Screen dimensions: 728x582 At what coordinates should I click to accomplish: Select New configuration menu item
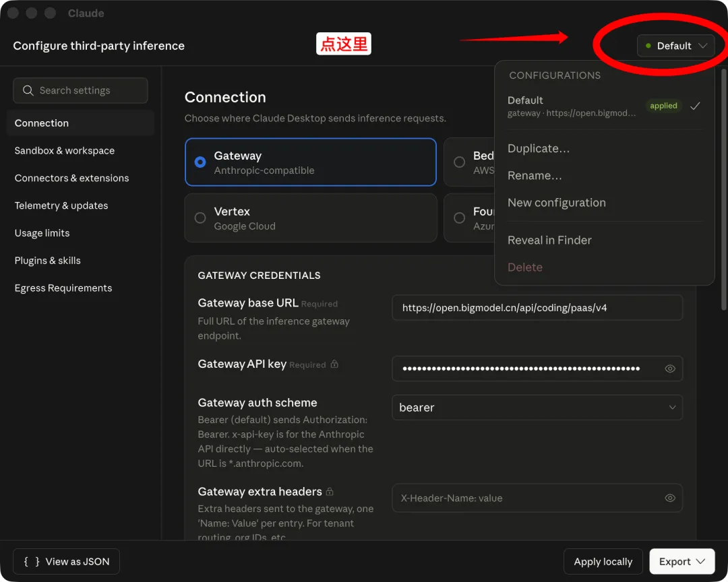pyautogui.click(x=556, y=203)
